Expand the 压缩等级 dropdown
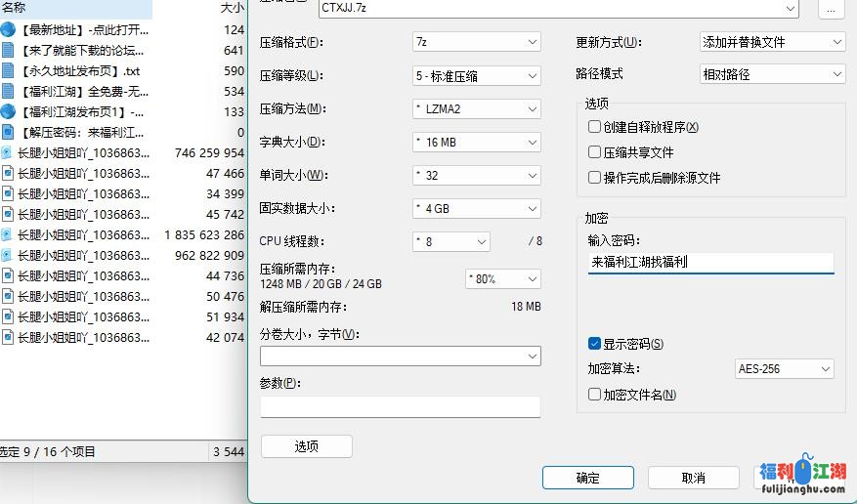Image resolution: width=857 pixels, height=504 pixels. click(x=476, y=76)
